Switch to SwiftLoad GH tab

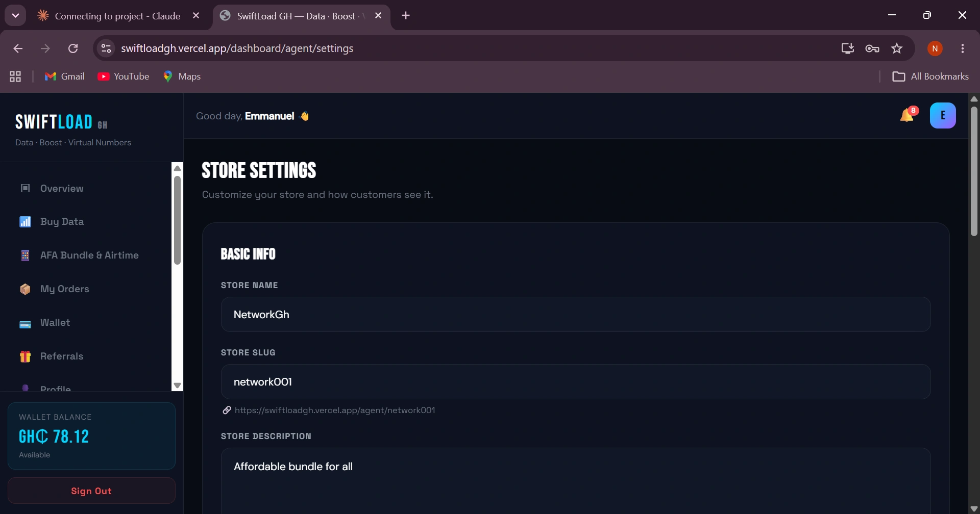click(301, 16)
